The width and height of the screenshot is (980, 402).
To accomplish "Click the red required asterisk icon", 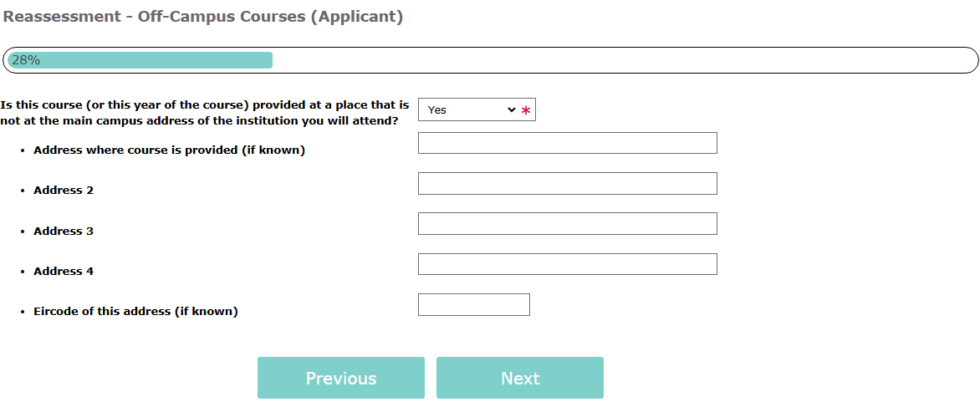I will pos(526,110).
